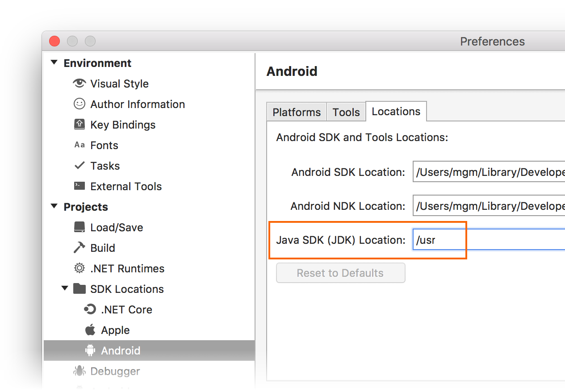The width and height of the screenshot is (565, 392).
Task: Open the Tasks settings
Action: [105, 166]
